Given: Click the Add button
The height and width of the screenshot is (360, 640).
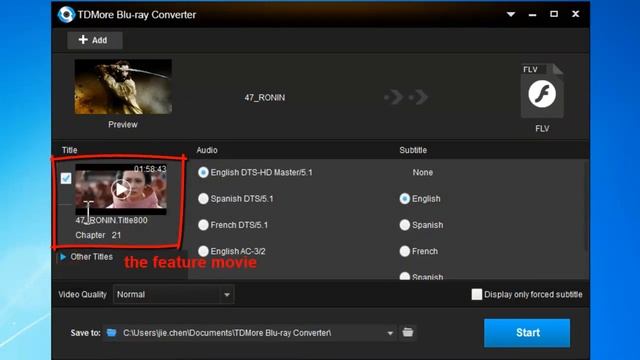Looking at the screenshot, I should [95, 40].
